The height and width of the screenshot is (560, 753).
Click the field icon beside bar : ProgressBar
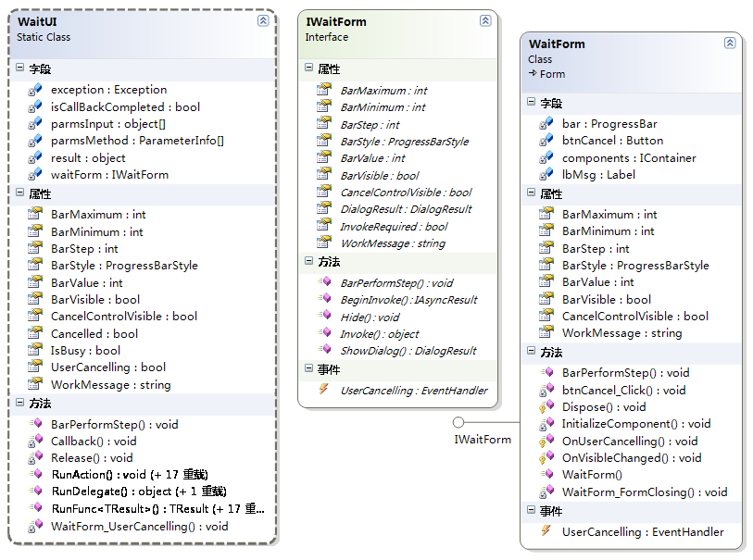pos(546,123)
